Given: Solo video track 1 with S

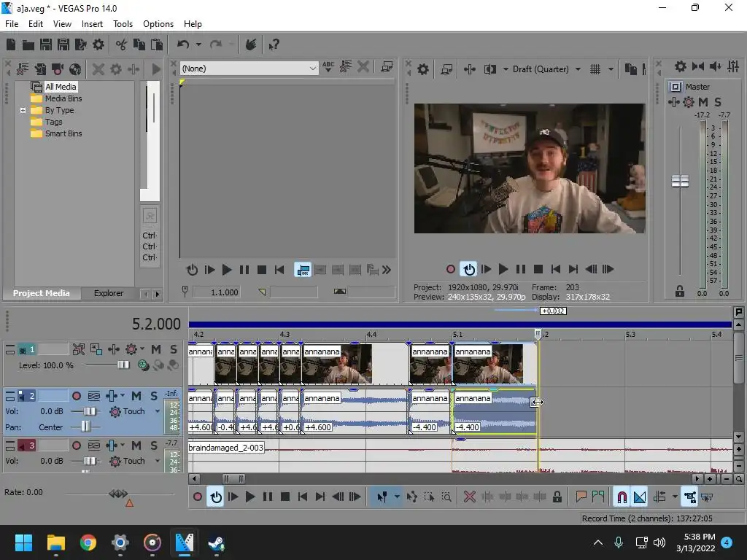Looking at the screenshot, I should [174, 349].
